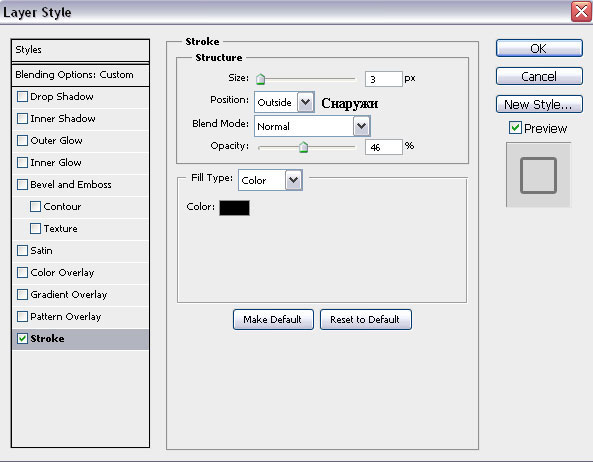
Task: Enable the Drop Shadow checkbox
Action: [x=22, y=97]
